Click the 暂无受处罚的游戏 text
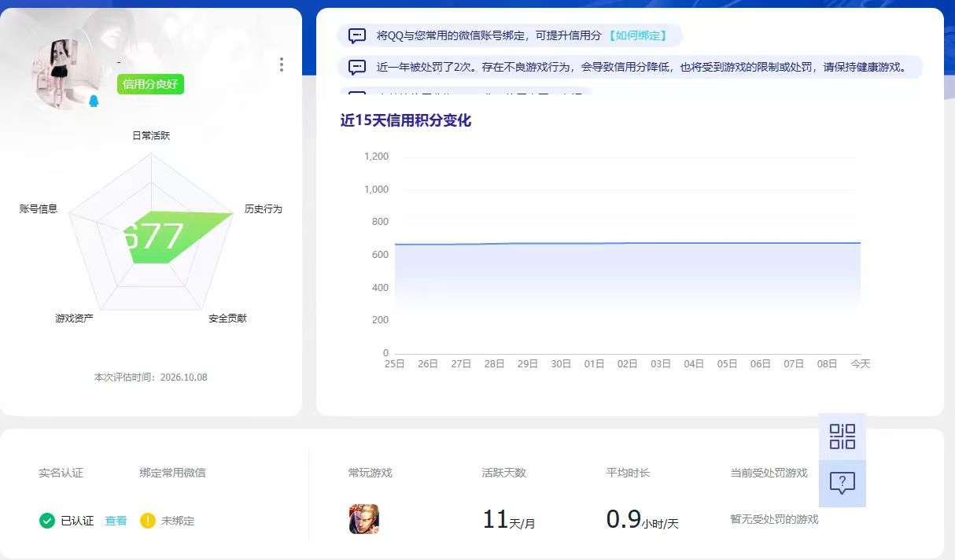Screen dimensions: 955x560 (x=775, y=519)
